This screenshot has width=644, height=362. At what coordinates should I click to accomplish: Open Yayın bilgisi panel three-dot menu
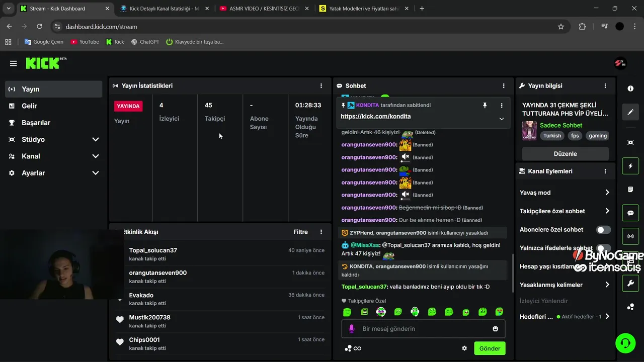pyautogui.click(x=605, y=86)
